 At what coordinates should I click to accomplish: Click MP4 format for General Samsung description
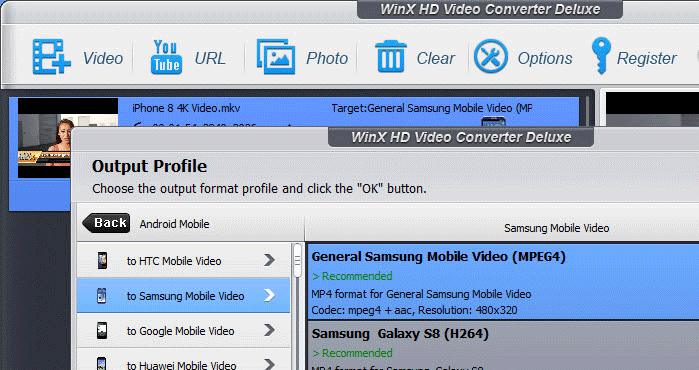tap(421, 294)
